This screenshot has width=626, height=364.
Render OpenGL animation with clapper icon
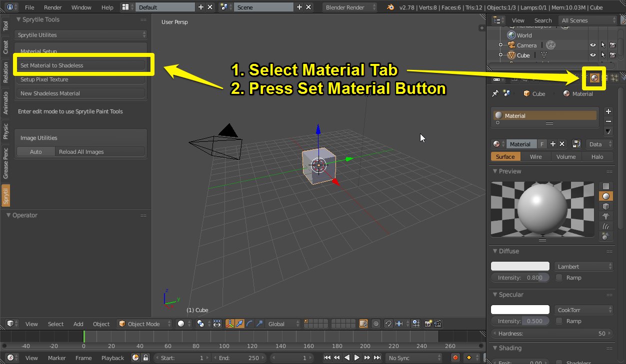438,324
